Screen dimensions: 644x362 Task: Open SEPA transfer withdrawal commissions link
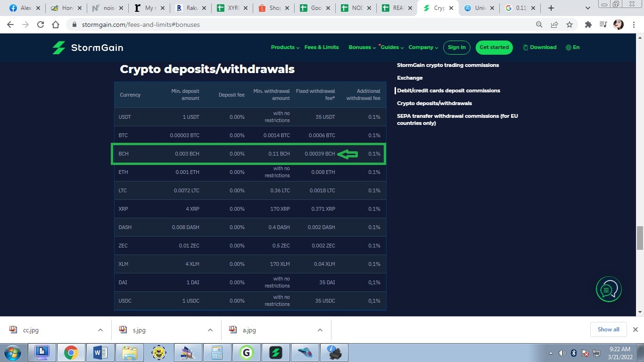click(x=457, y=119)
